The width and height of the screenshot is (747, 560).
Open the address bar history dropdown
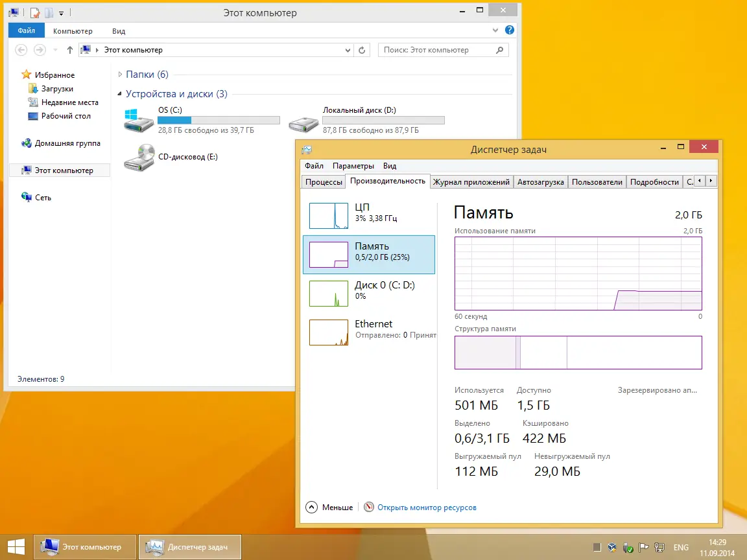click(x=348, y=50)
